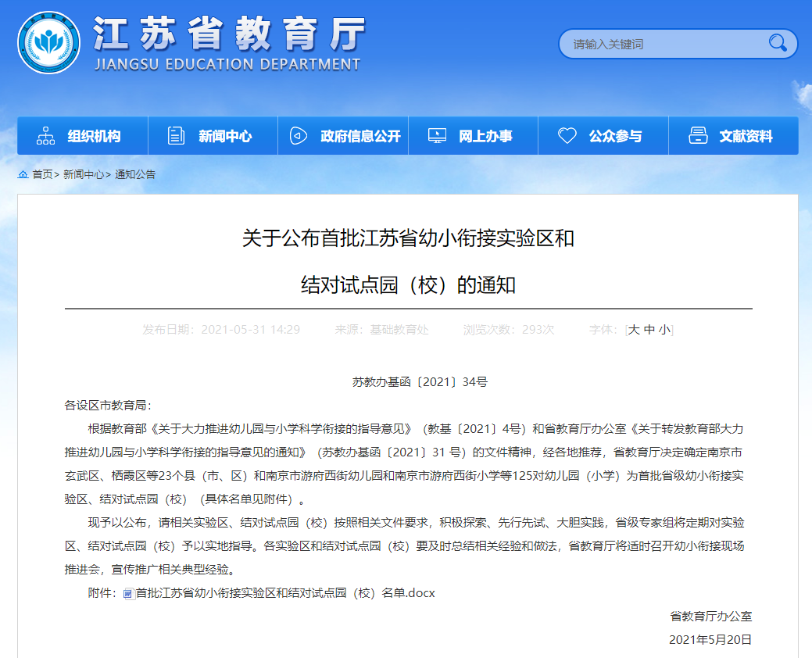
Task: Click JIANGSU EDUCATION DEPARTMENT subtitle text
Action: coord(228,65)
